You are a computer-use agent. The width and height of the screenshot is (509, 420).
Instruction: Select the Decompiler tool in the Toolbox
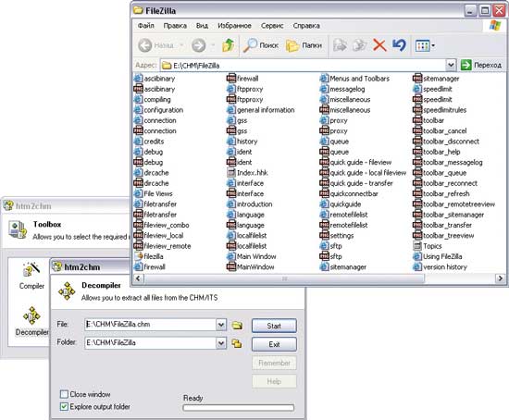[31, 321]
